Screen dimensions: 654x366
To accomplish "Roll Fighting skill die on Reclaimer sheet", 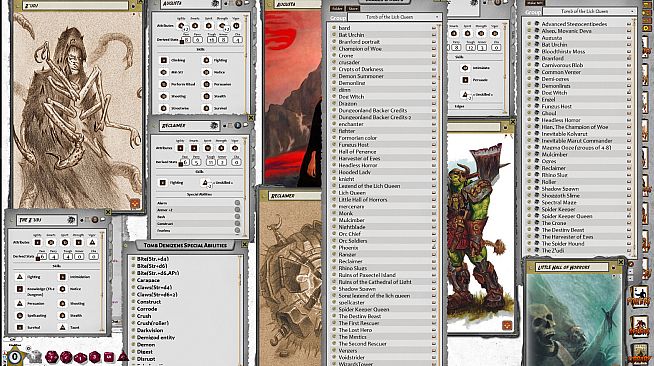I will pyautogui.click(x=163, y=183).
